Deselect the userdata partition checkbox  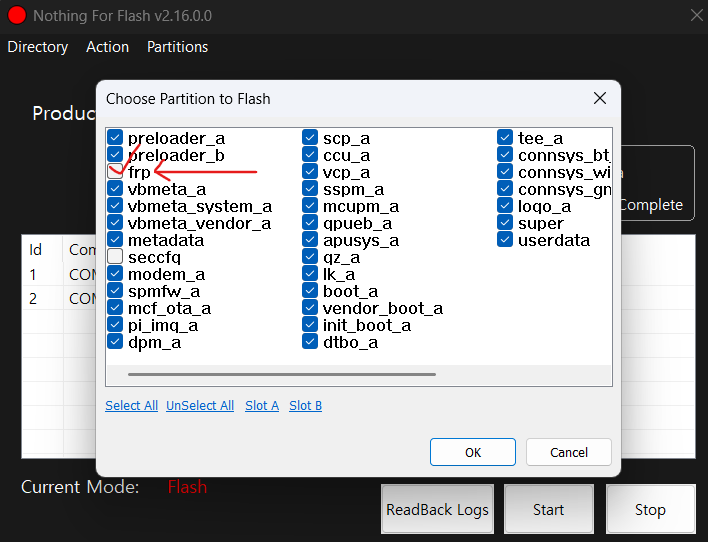click(x=505, y=240)
